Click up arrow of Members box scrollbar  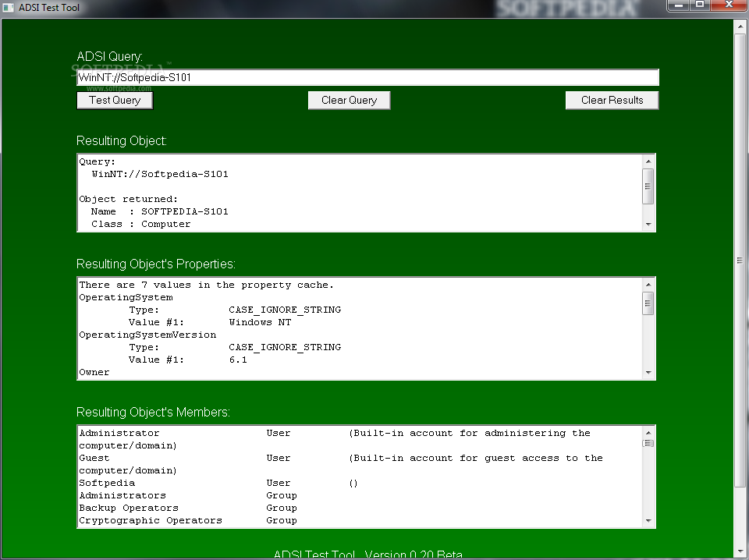pyautogui.click(x=648, y=433)
